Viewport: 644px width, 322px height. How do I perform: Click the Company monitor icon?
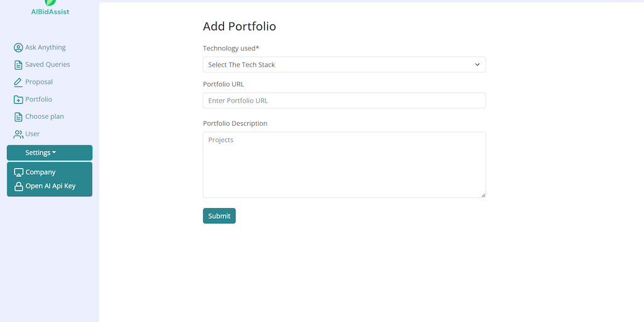click(x=19, y=172)
